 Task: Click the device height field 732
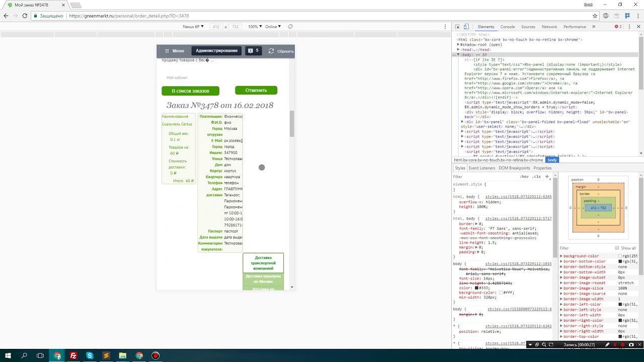click(235, 27)
